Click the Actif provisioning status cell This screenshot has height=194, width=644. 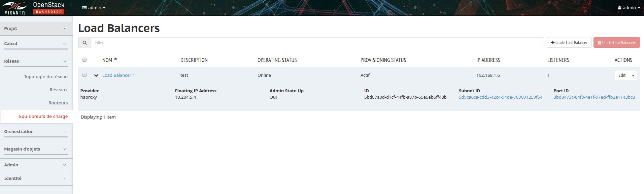[x=365, y=75]
